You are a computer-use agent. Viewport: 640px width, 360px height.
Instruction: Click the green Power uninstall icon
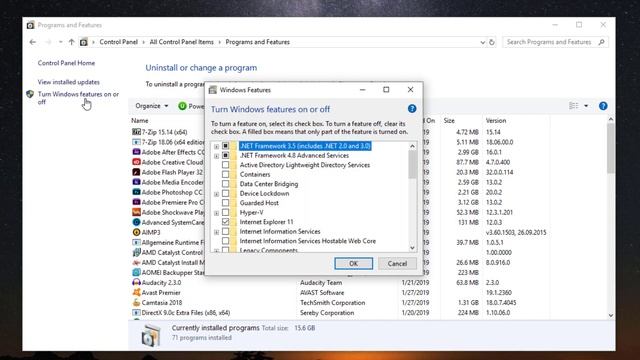tap(182, 106)
